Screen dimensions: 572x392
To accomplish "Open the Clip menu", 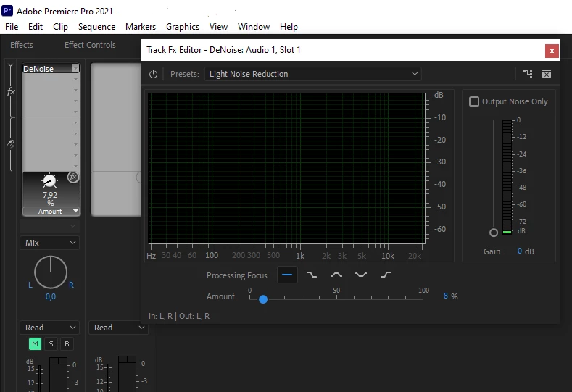I will click(60, 27).
